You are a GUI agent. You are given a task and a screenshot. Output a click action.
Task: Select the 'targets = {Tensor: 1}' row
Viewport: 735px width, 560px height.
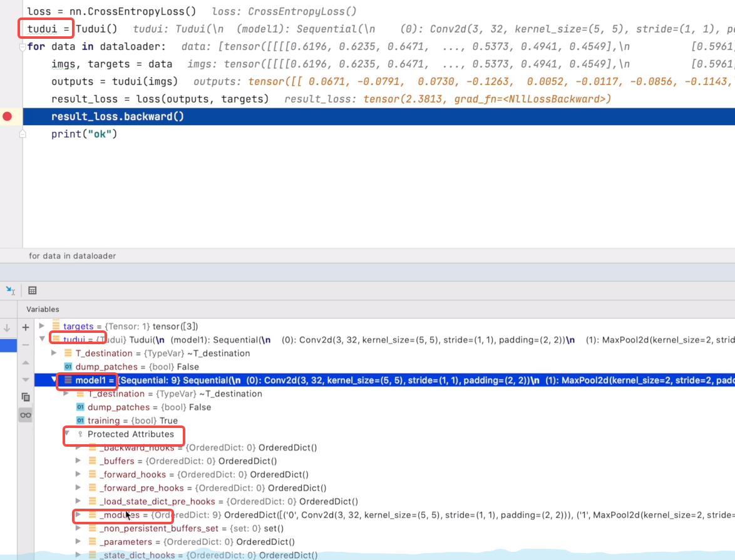coord(384,326)
